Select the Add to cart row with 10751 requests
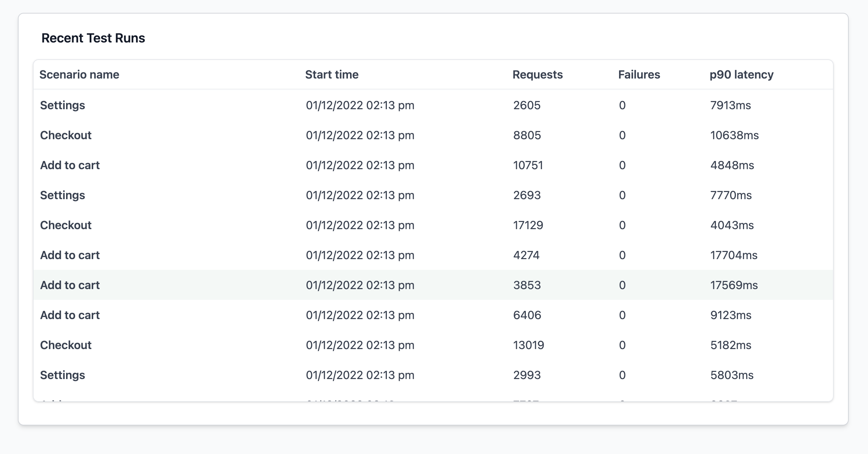The image size is (868, 454). pyautogui.click(x=433, y=165)
